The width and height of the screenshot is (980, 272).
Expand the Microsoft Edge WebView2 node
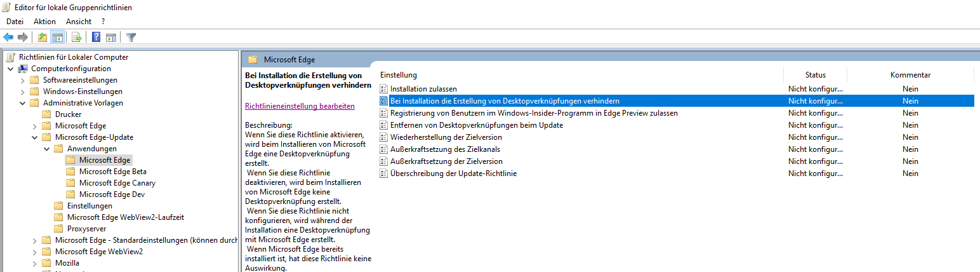point(34,252)
